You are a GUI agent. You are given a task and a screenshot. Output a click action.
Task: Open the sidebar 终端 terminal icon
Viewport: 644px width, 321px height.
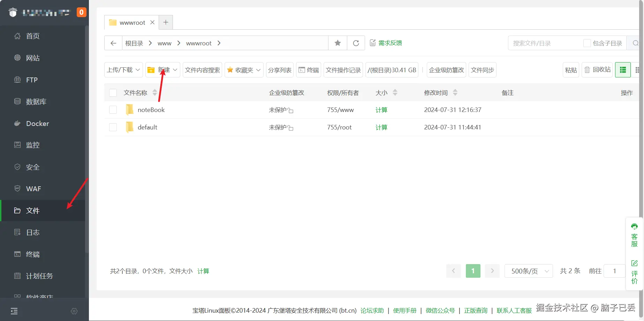[x=17, y=254]
